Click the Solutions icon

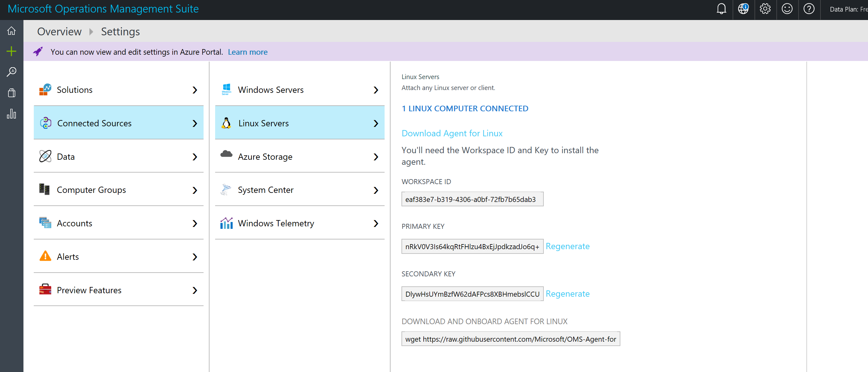click(45, 90)
